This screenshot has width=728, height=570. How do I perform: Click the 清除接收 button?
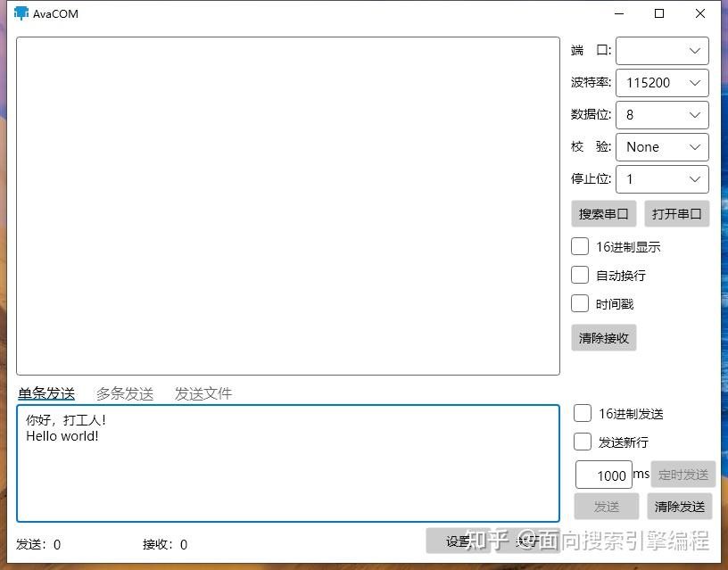click(604, 337)
